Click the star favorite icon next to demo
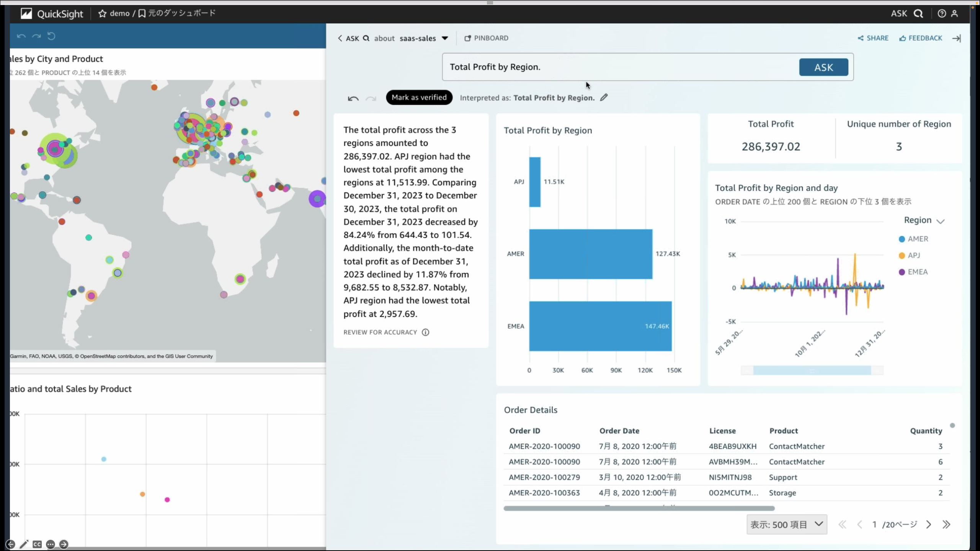Image resolution: width=980 pixels, height=551 pixels. click(102, 14)
